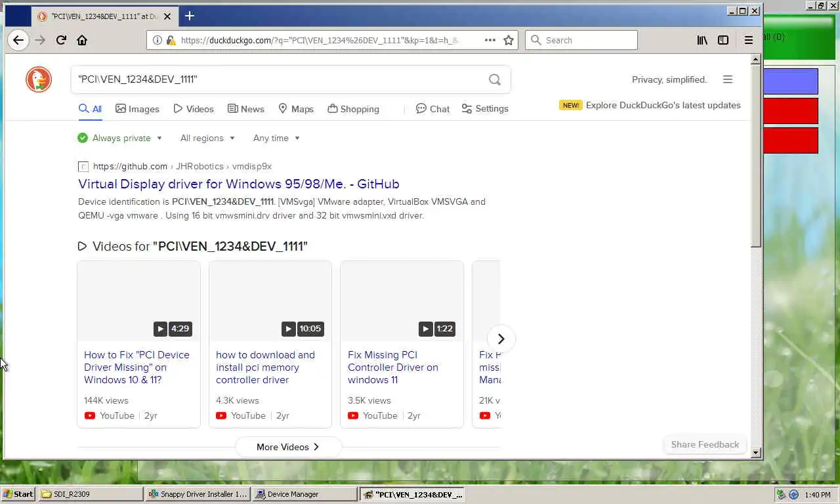This screenshot has height=504, width=840.
Task: Open search Settings
Action: pos(485,109)
